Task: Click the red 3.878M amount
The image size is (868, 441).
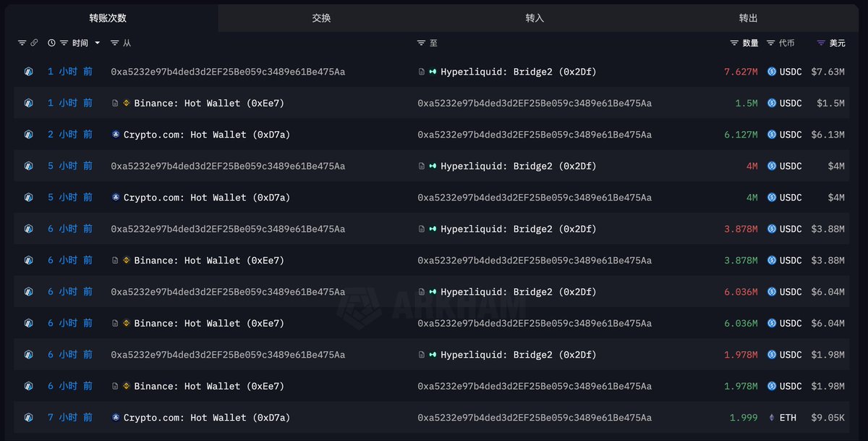Action: (741, 229)
